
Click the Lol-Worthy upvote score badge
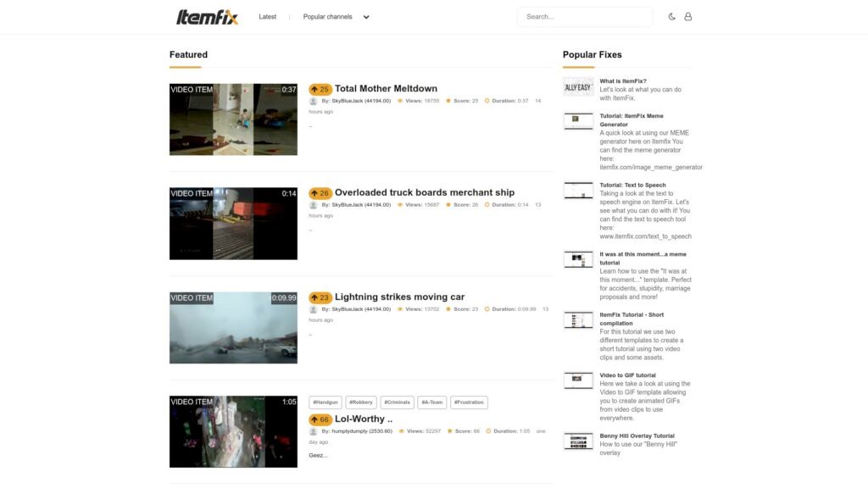point(320,419)
